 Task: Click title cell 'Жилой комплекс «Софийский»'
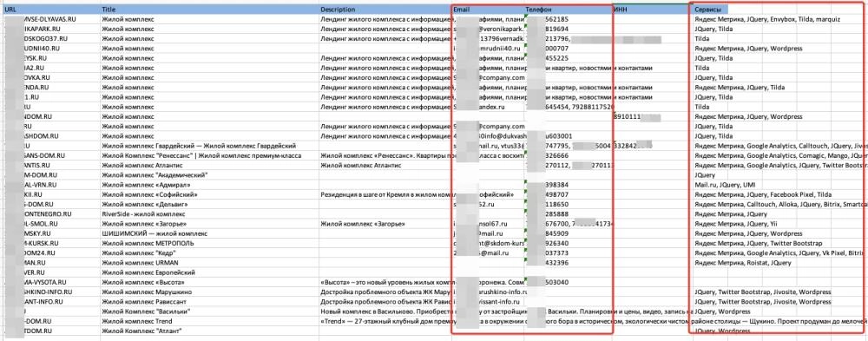[149, 194]
